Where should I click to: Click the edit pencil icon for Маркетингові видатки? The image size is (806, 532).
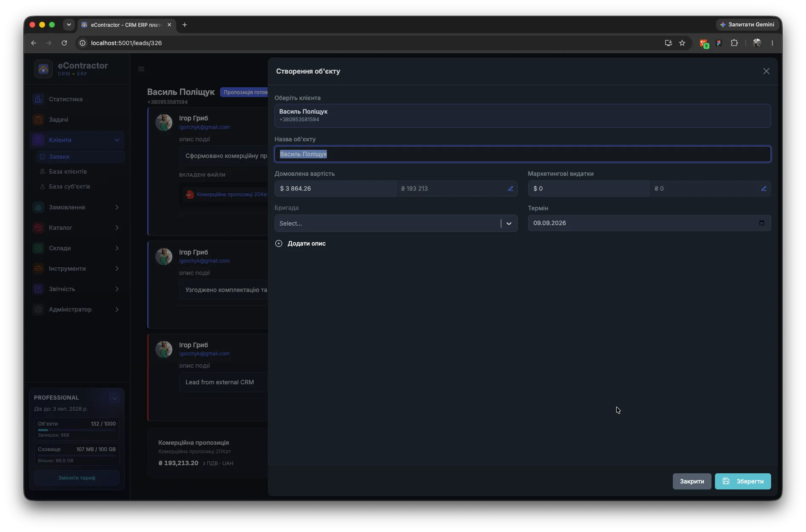(x=763, y=189)
